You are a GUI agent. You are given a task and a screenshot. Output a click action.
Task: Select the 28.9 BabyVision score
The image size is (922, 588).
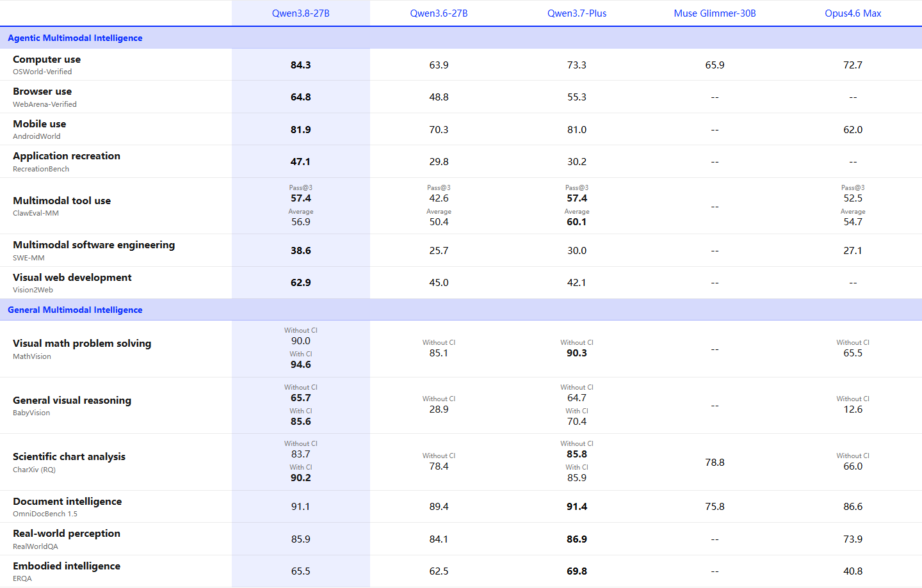439,409
